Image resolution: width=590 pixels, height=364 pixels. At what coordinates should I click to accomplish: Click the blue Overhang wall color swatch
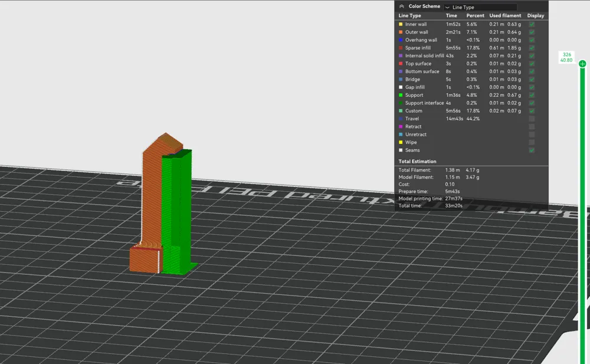(401, 40)
